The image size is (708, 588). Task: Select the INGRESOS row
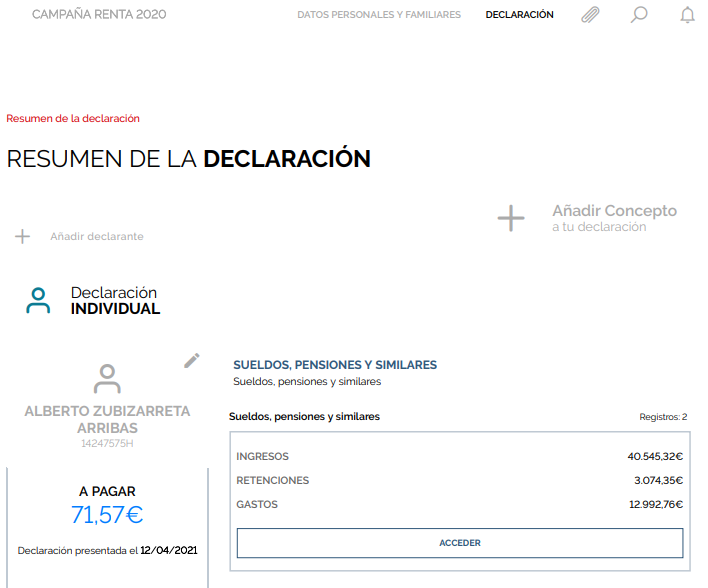pyautogui.click(x=459, y=457)
